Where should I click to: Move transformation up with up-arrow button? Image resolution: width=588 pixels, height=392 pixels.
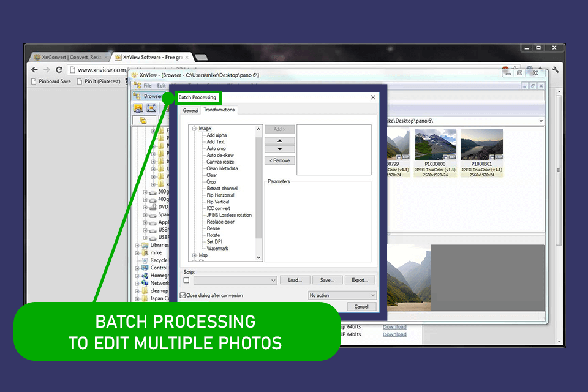click(280, 141)
